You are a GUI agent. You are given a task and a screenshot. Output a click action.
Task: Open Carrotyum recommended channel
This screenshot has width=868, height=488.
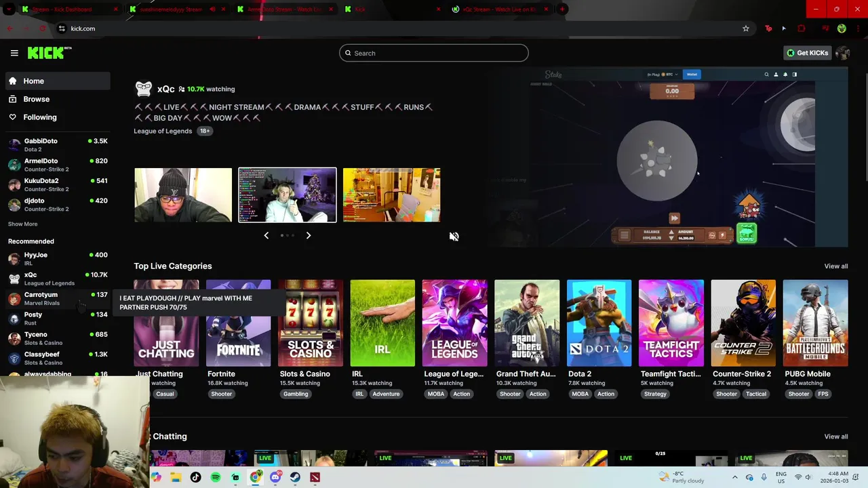coord(58,298)
